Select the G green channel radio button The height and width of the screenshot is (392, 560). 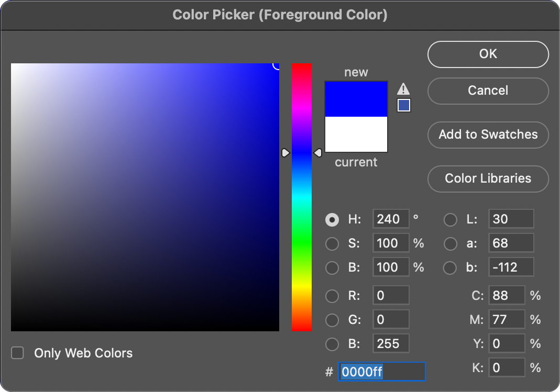(332, 319)
